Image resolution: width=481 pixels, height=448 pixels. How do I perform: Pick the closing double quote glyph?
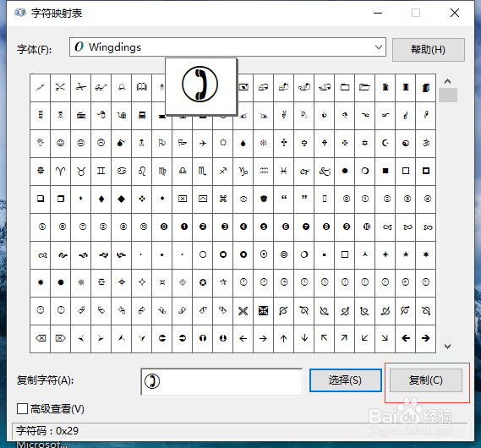[304, 199]
